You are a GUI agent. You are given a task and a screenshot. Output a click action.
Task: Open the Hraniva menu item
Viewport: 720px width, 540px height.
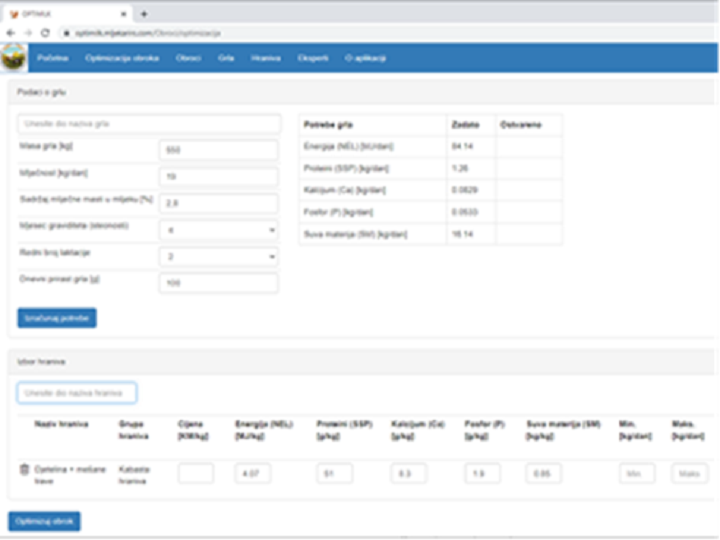(x=266, y=58)
